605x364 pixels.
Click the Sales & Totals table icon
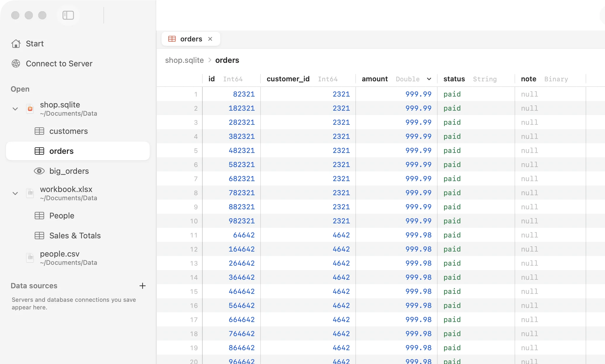point(39,236)
